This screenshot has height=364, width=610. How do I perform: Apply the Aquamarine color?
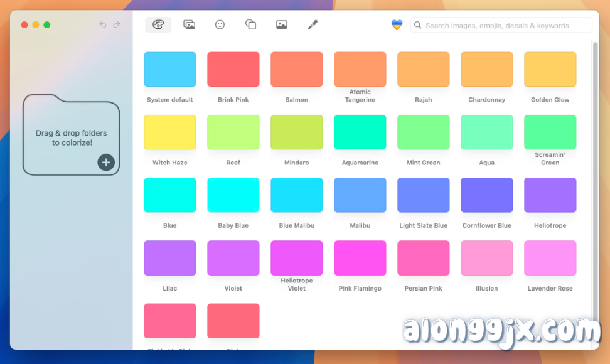point(360,132)
